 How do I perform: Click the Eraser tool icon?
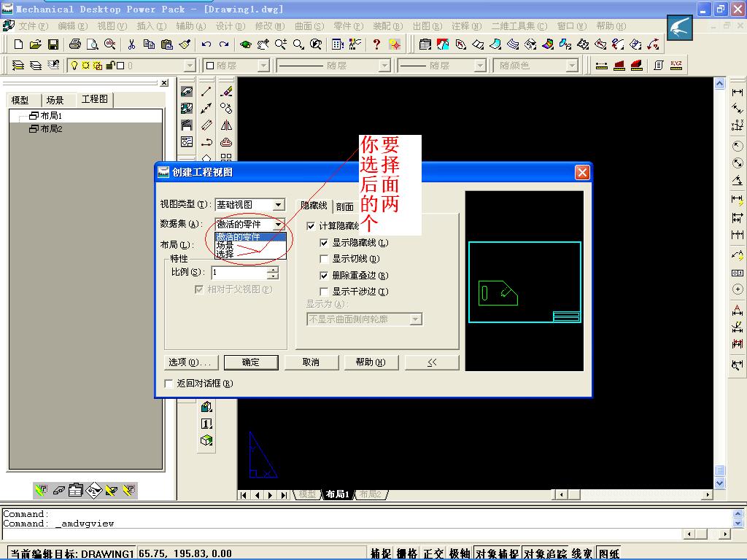tap(226, 91)
